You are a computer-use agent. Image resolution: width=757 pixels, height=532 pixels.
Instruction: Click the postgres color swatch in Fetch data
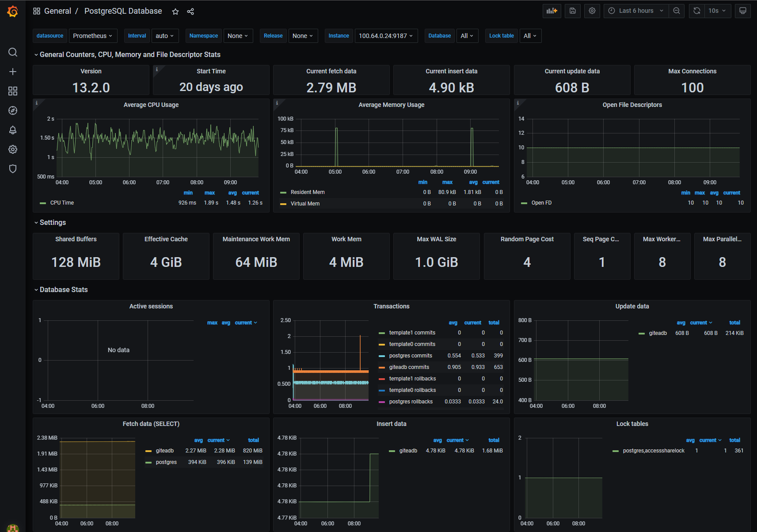[148, 463]
